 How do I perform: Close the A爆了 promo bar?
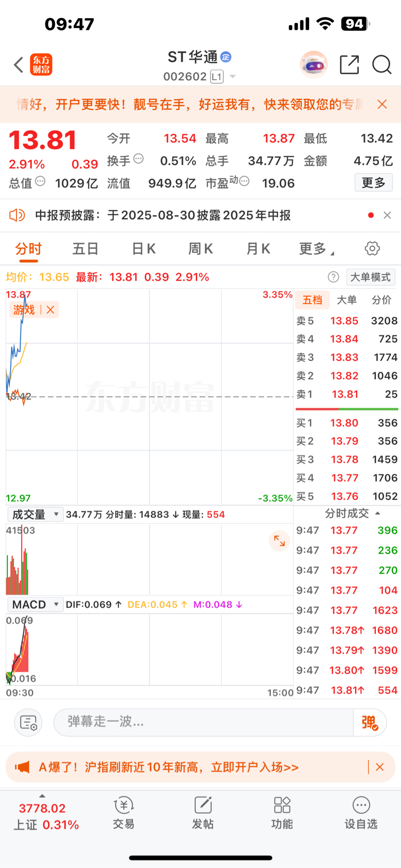[380, 767]
